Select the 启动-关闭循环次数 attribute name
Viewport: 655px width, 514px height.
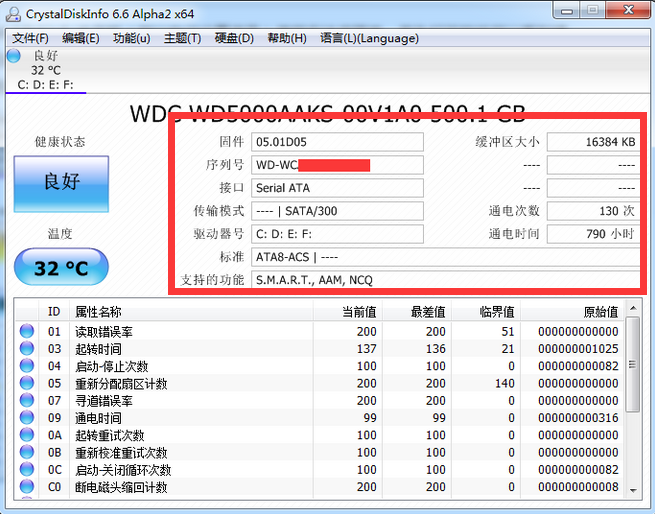(x=123, y=470)
